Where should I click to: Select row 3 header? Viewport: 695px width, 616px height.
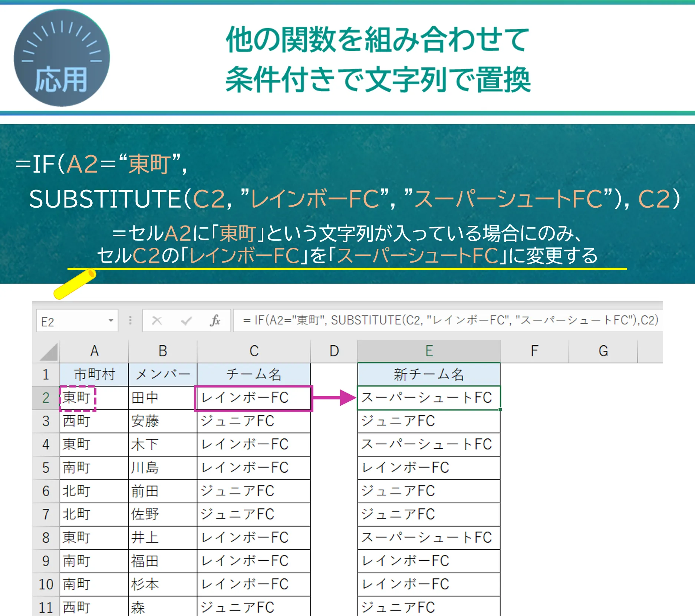click(x=46, y=421)
